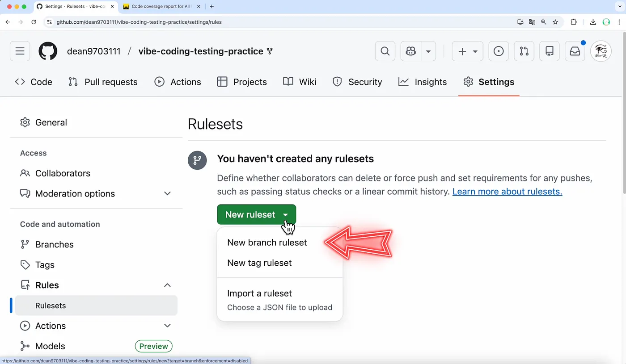The image size is (626, 364).
Task: Go to General settings in sidebar
Action: tap(44, 122)
